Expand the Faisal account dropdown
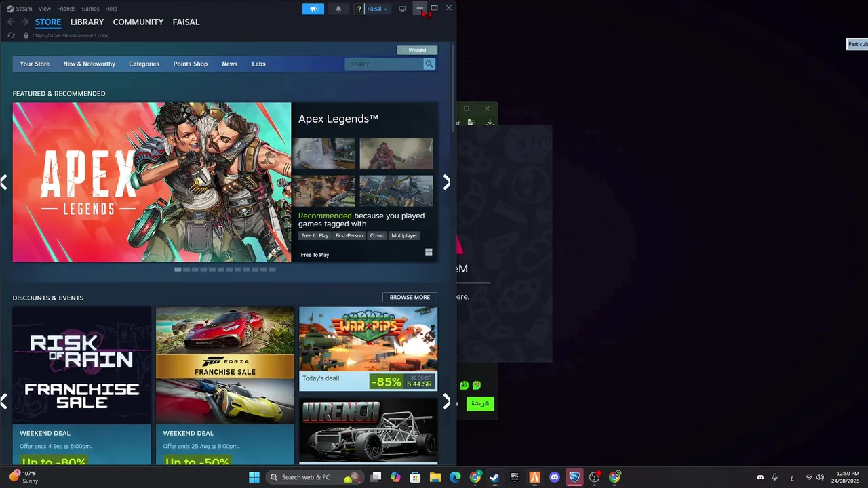Image resolution: width=868 pixels, height=488 pixels. [377, 9]
